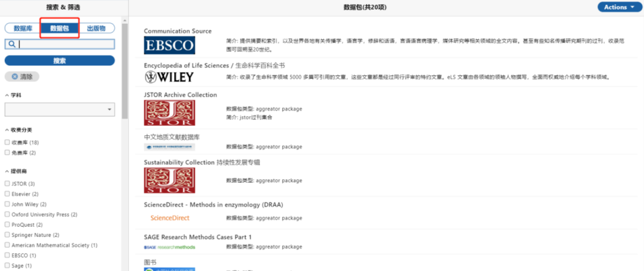
Task: Check the EBSCO (1) provider checkbox
Action: click(x=7, y=255)
